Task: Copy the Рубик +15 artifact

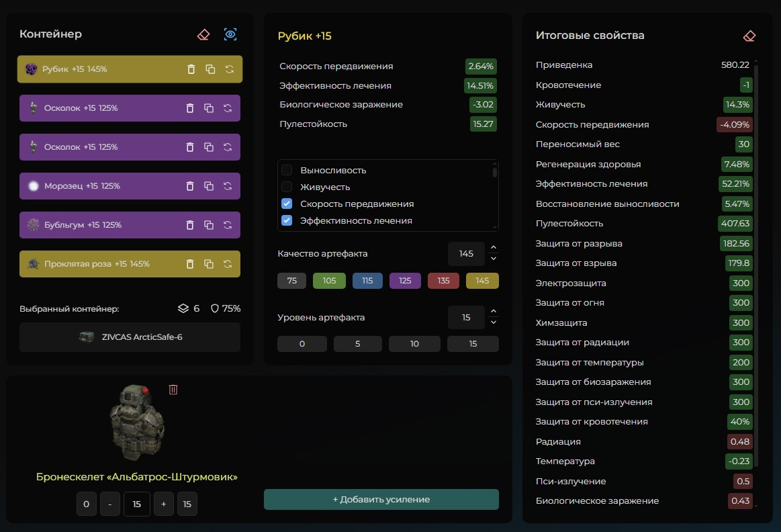Action: click(x=210, y=69)
